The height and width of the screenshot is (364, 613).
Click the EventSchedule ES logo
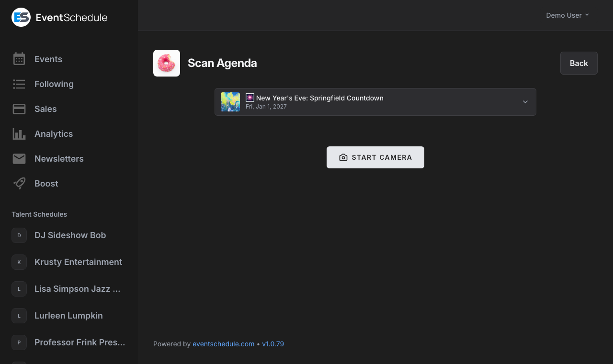21,17
